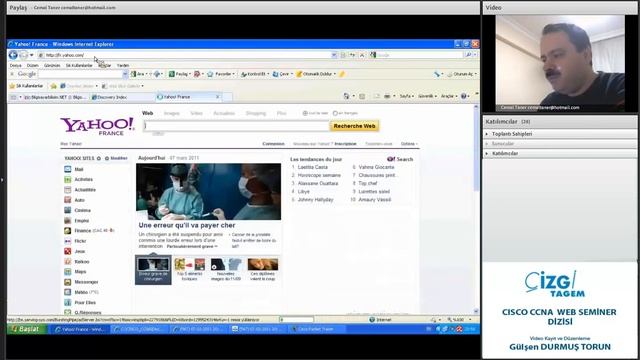Click Oturum Aç sign-in on Google toolbar
This screenshot has height=360, width=640.
(462, 74)
